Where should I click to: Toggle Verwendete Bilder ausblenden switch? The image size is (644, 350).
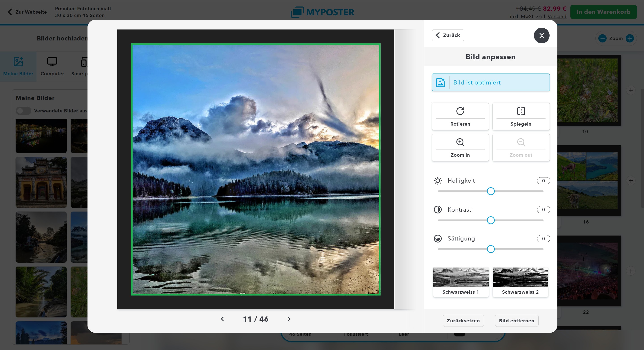coord(23,111)
